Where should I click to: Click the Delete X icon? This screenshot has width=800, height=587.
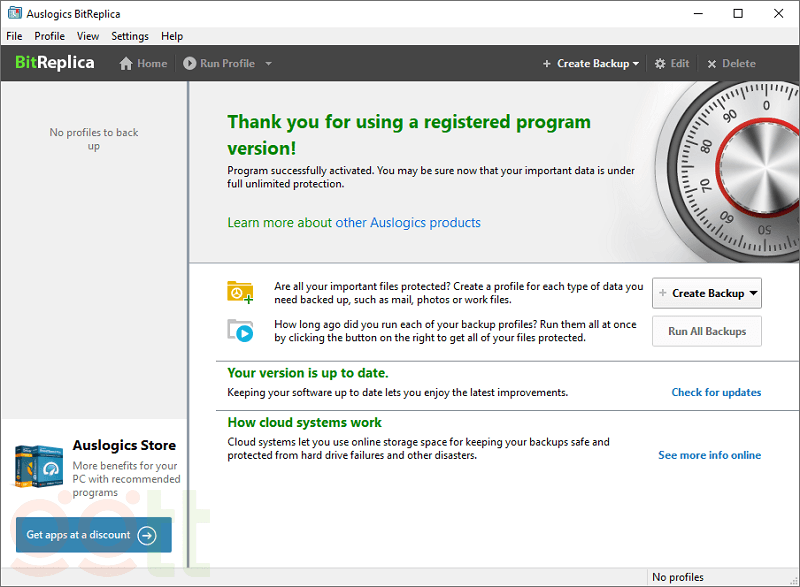pos(712,64)
